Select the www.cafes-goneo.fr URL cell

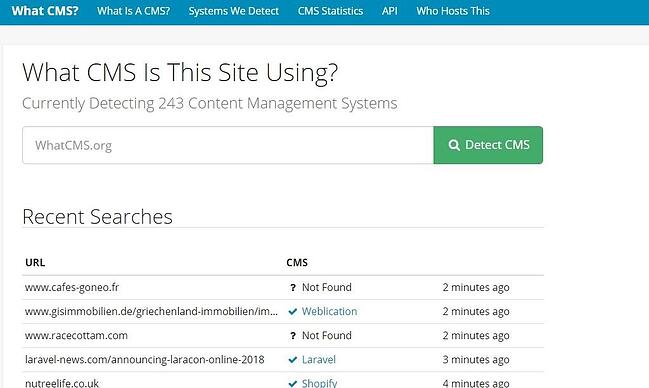tap(72, 287)
